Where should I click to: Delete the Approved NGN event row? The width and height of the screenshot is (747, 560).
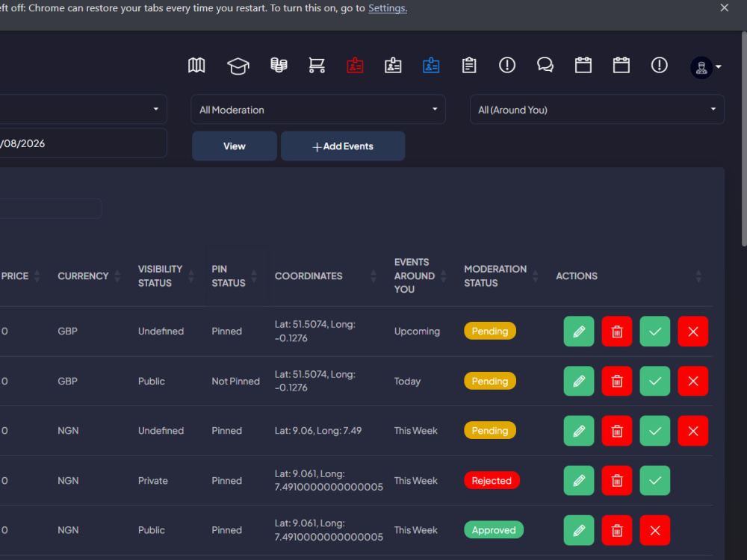(617, 530)
